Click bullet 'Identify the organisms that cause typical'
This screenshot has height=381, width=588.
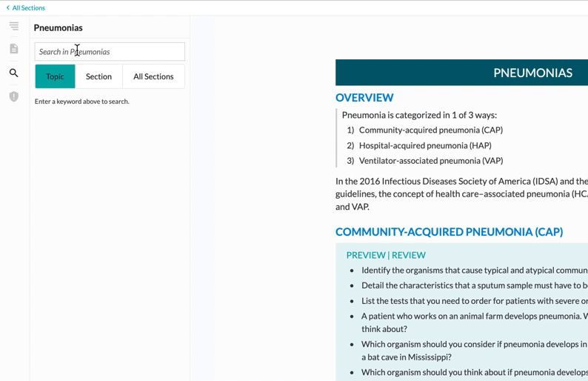click(x=475, y=271)
